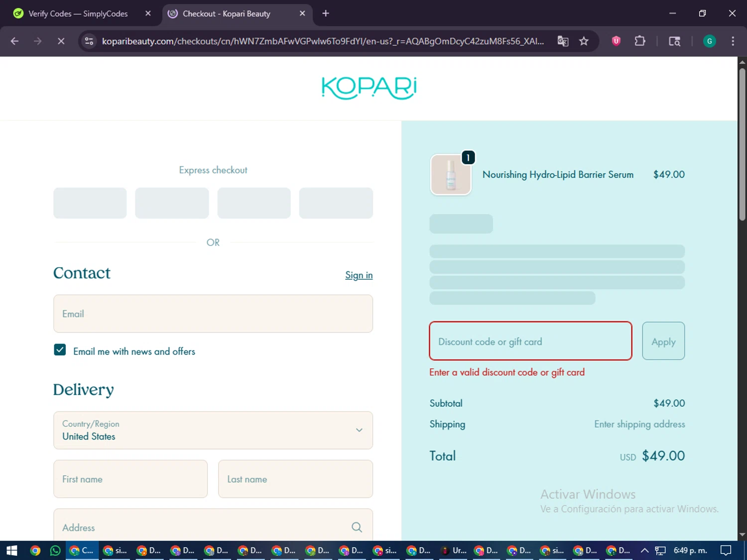Stop loading the page

point(61,41)
